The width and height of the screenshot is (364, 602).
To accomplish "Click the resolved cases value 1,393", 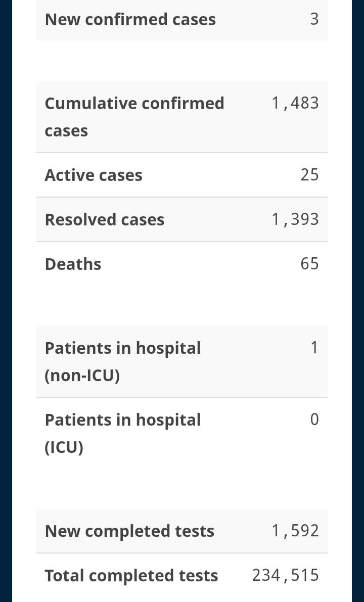I will [295, 219].
